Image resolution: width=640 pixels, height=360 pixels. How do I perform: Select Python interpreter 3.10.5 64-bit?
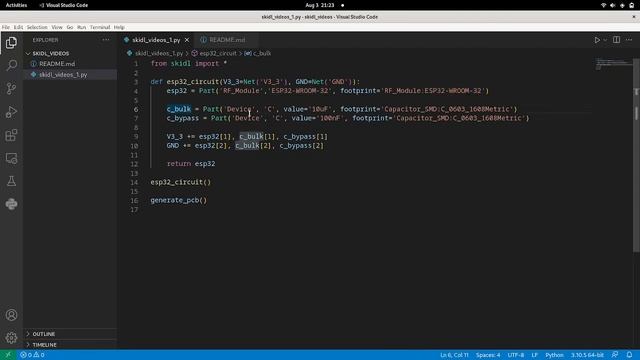tap(587, 355)
